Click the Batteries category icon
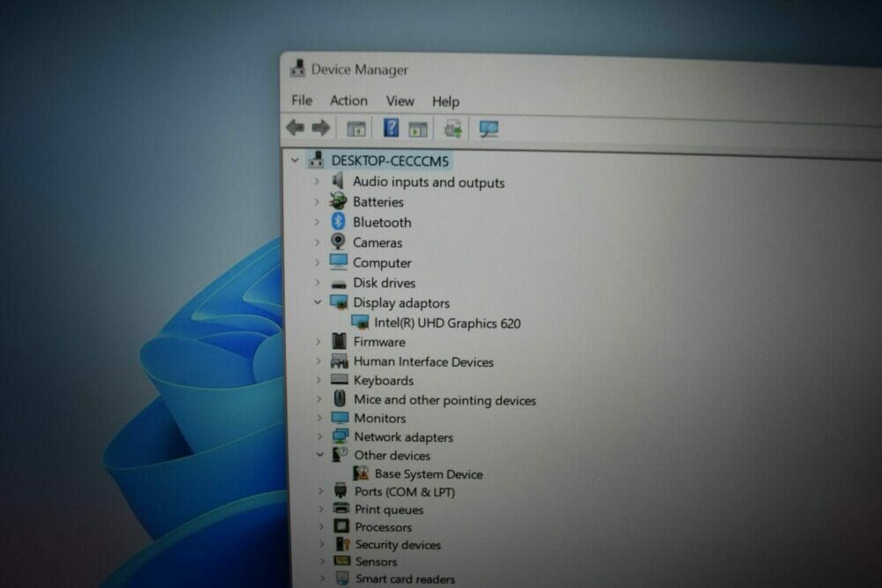The height and width of the screenshot is (588, 882). pos(338,201)
